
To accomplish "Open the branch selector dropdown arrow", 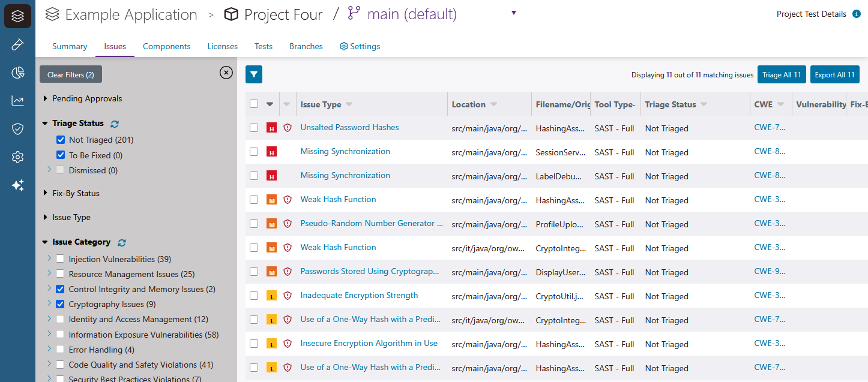I will [x=514, y=13].
